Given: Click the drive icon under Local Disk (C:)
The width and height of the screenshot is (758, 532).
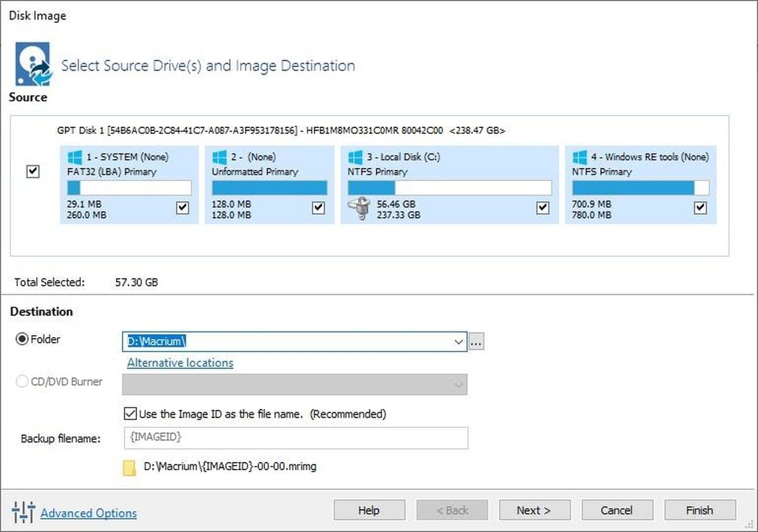Looking at the screenshot, I should (359, 209).
